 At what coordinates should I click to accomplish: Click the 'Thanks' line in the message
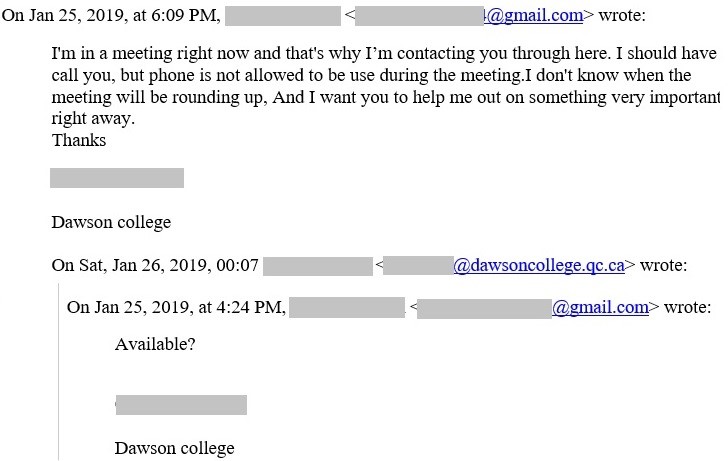[79, 140]
